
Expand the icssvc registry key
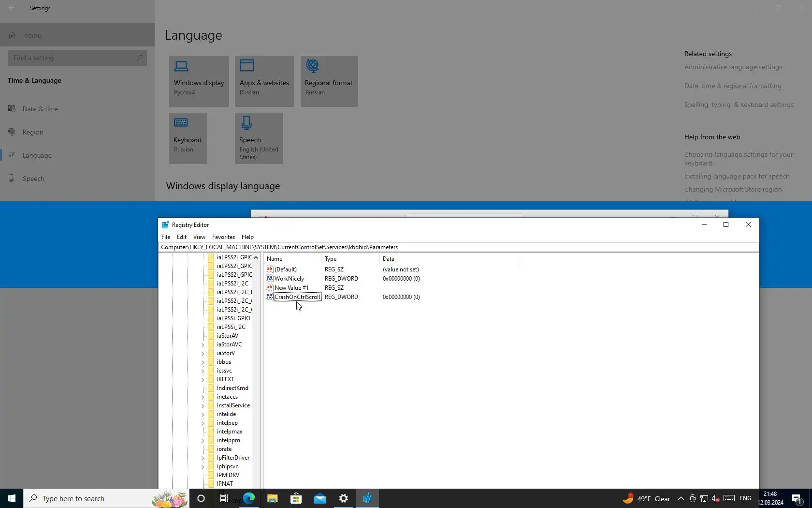[203, 371]
